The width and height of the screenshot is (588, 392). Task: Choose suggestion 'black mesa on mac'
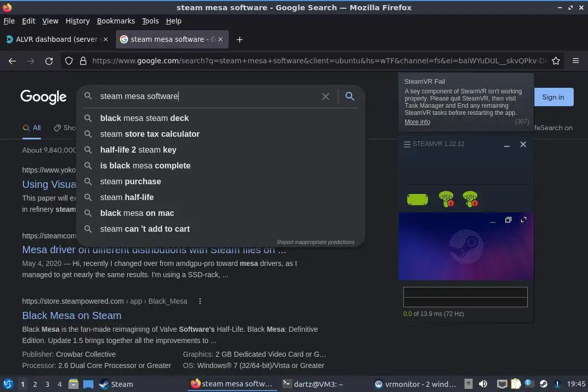click(221, 213)
